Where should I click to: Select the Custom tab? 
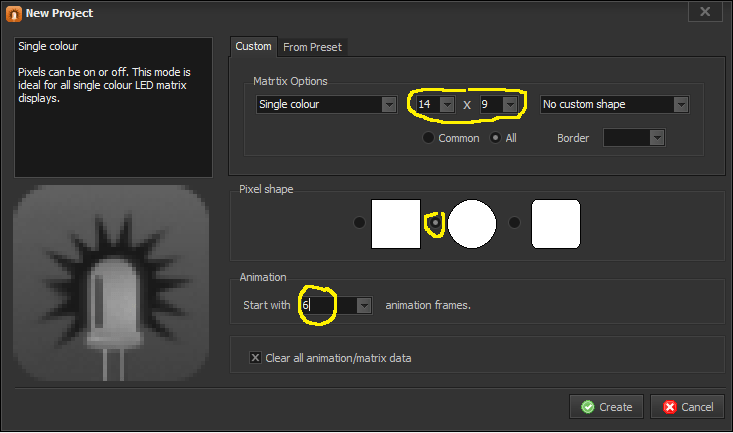tap(253, 46)
